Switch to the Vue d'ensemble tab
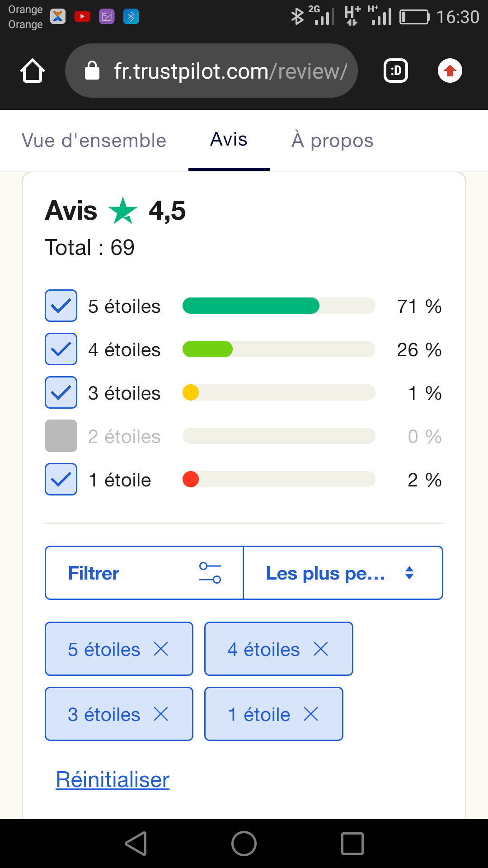Image resolution: width=488 pixels, height=868 pixels. (x=94, y=141)
